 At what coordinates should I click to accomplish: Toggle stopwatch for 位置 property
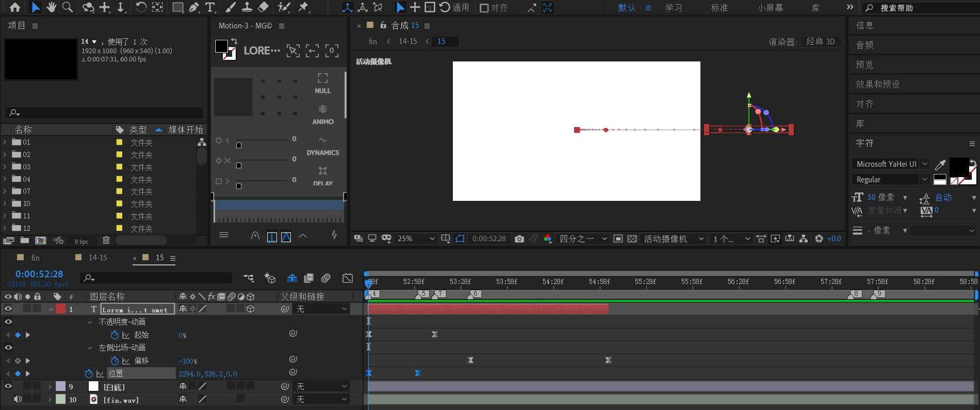(x=89, y=373)
